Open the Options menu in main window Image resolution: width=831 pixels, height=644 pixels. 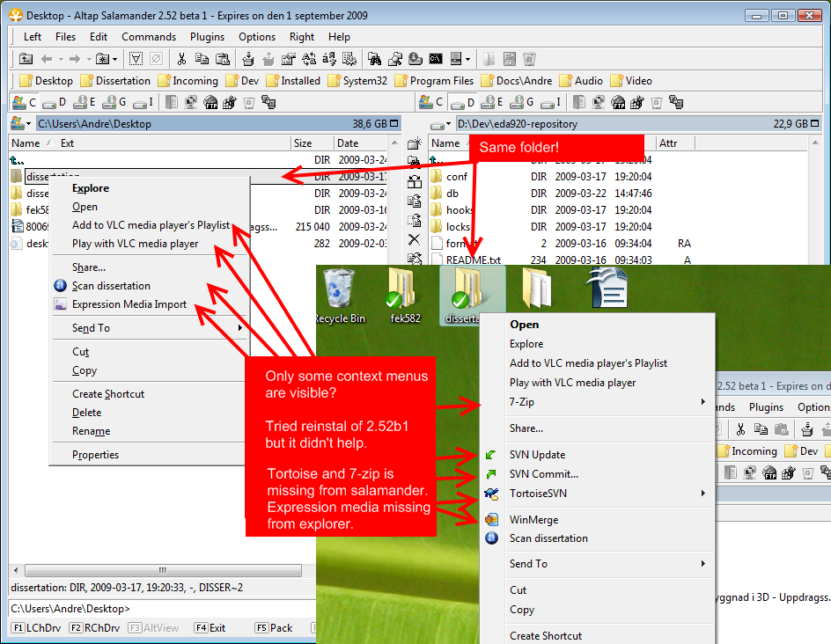(257, 37)
